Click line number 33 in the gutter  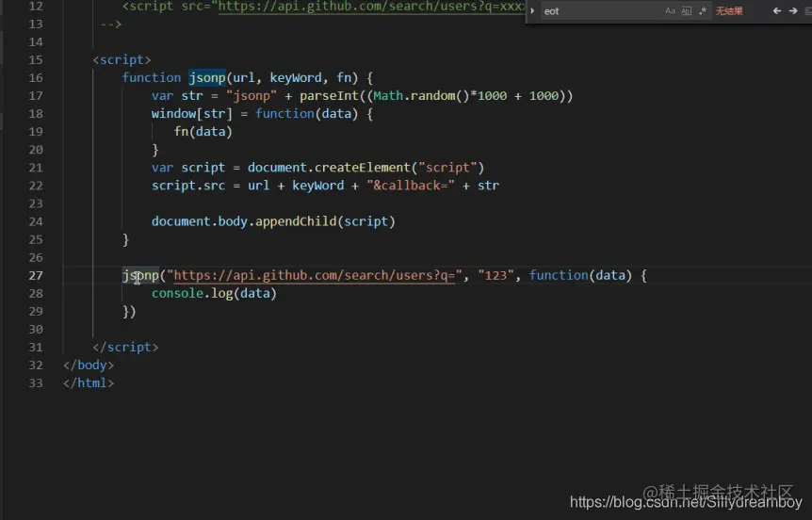[x=36, y=383]
